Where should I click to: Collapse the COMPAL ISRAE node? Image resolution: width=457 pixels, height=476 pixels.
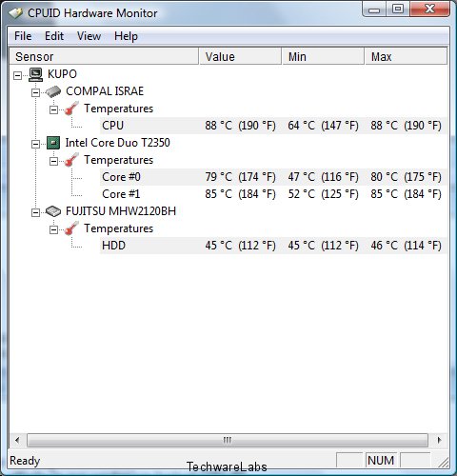pos(35,92)
